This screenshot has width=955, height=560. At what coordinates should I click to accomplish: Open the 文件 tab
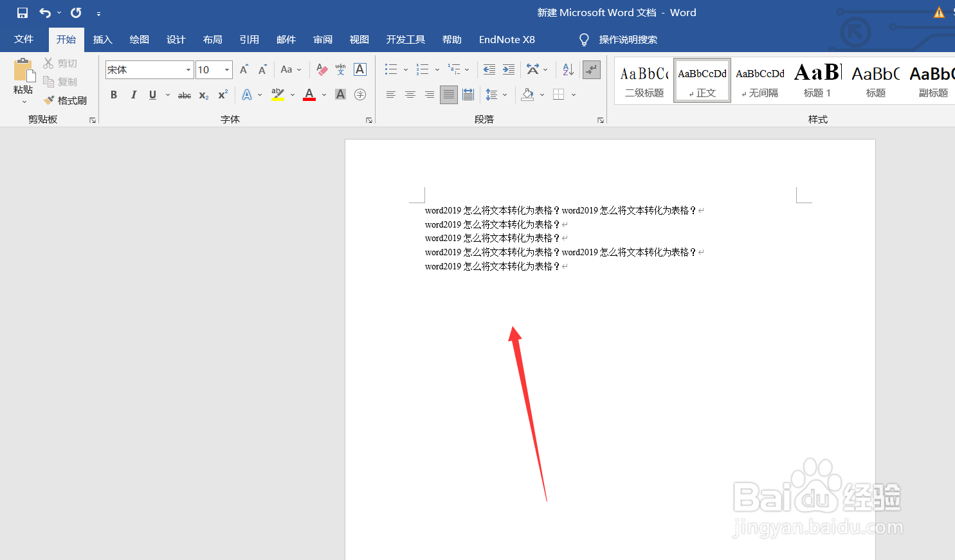pos(24,39)
